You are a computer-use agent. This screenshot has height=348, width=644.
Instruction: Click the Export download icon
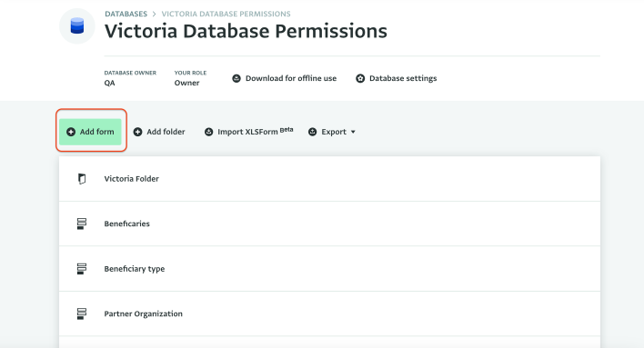[x=313, y=132]
